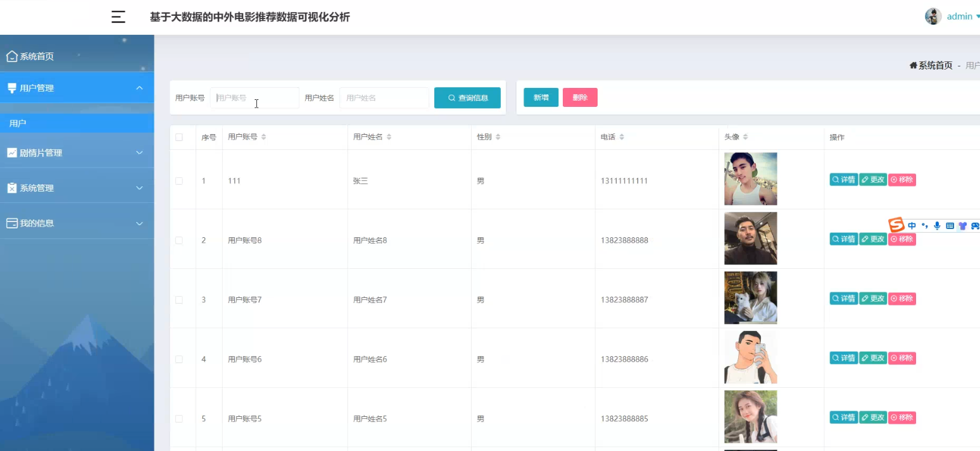This screenshot has height=451, width=980.
Task: Click 详情 for user 张三
Action: pyautogui.click(x=844, y=180)
